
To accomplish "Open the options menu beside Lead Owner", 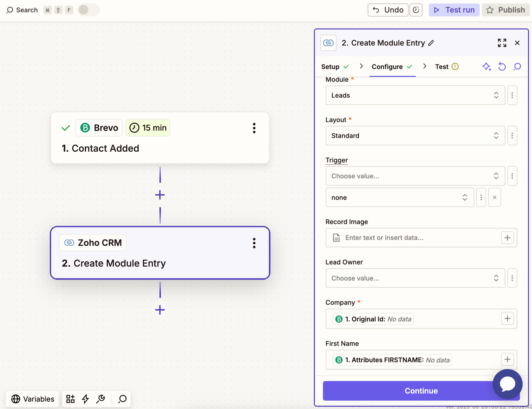I will [512, 278].
